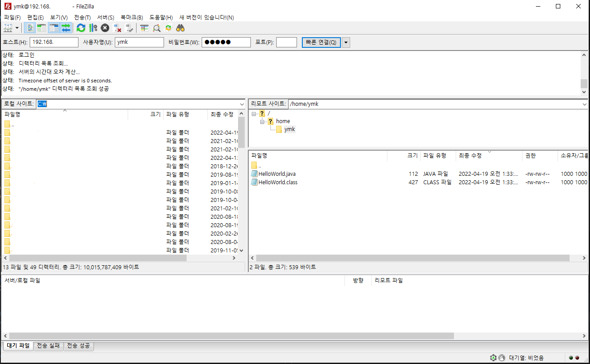
Task: Select the home folder in remote tree
Action: click(x=283, y=121)
